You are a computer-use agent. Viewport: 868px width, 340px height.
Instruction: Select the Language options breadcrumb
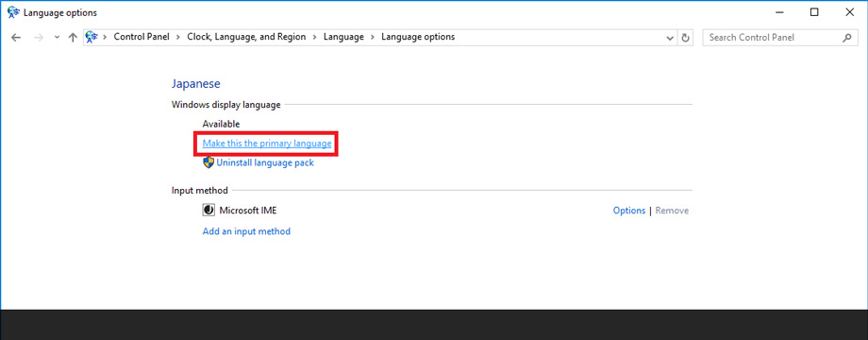[x=418, y=37]
